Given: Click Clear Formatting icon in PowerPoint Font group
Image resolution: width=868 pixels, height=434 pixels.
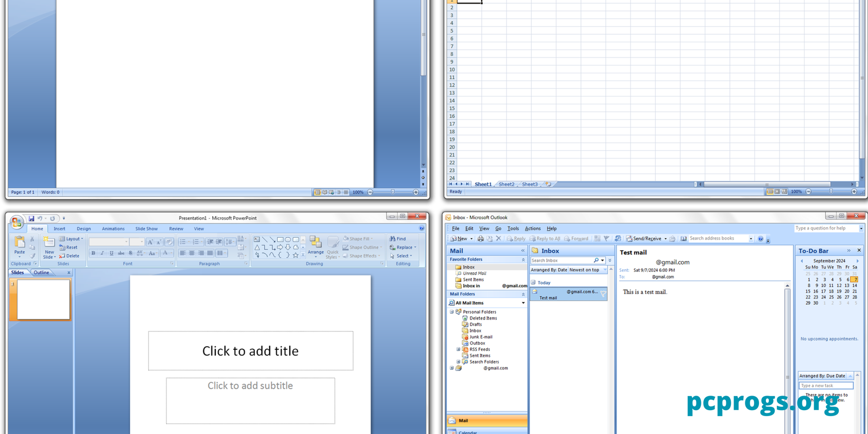Looking at the screenshot, I should 169,242.
